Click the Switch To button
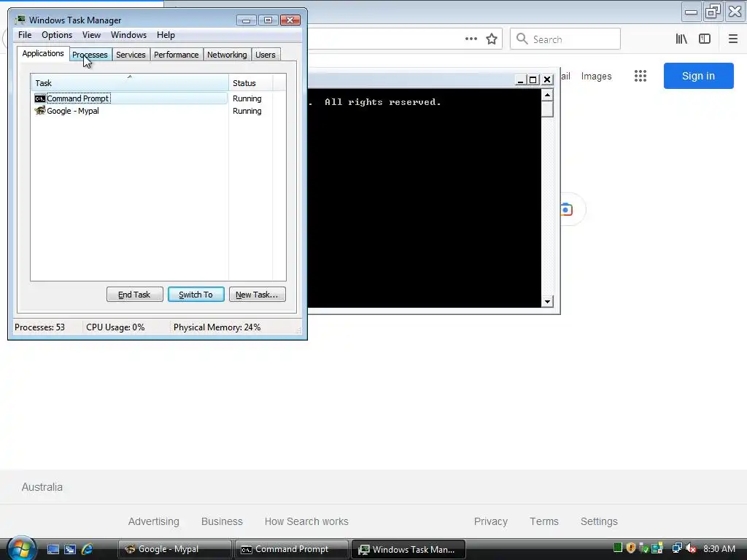This screenshot has width=747, height=560. [x=196, y=295]
